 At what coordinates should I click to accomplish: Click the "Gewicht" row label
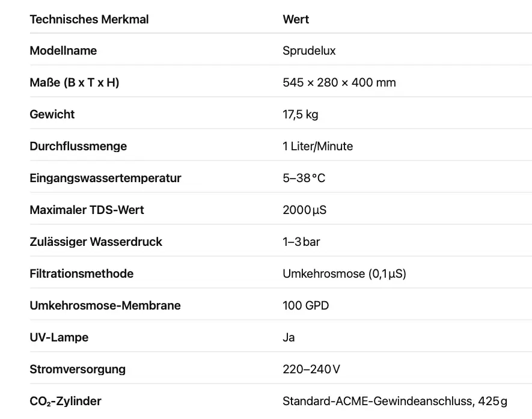click(52, 114)
